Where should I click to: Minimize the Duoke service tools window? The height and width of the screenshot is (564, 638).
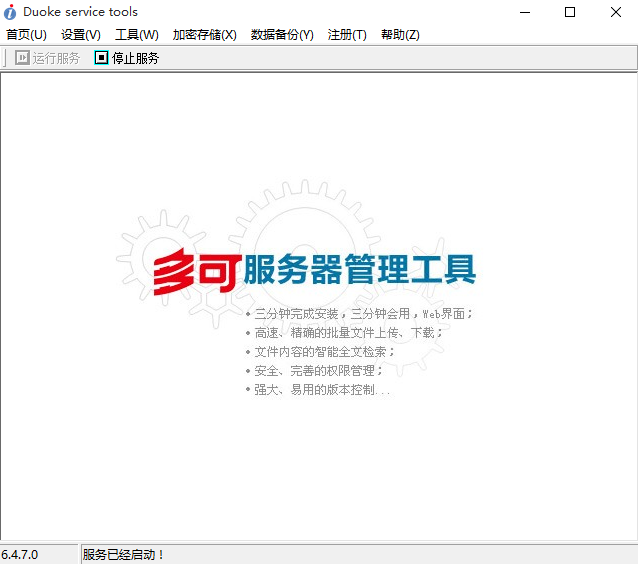(x=524, y=12)
